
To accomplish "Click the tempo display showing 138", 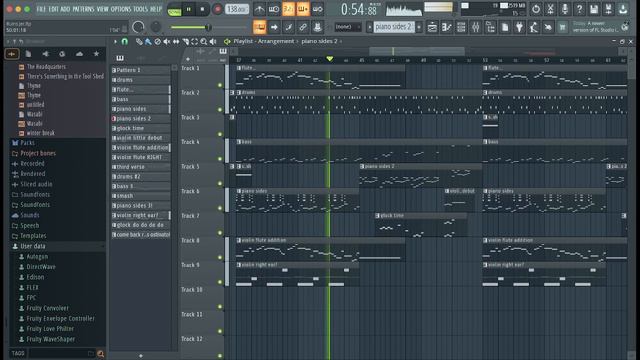I will coord(237,9).
